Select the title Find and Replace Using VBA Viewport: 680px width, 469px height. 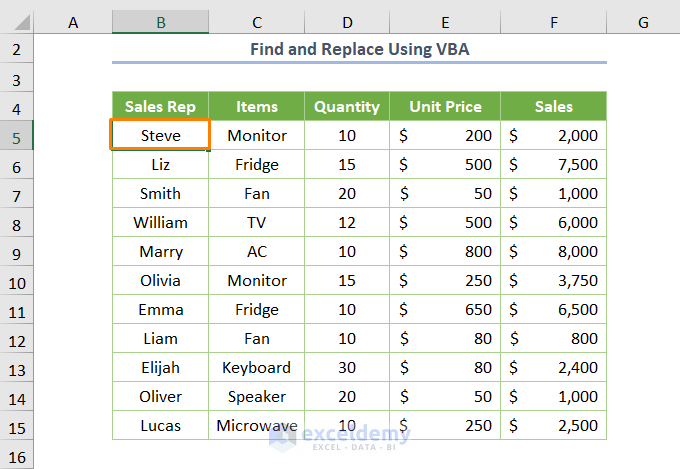[359, 48]
